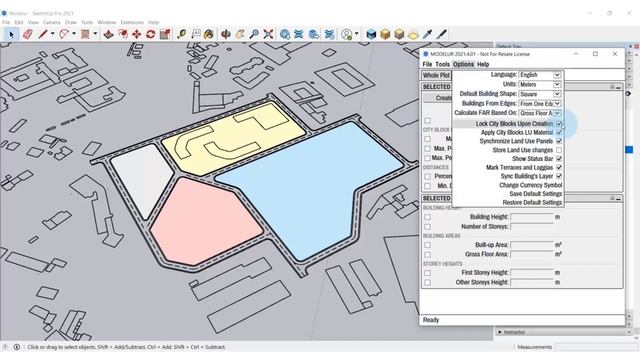Open SketchUp Camera menu

(x=51, y=22)
